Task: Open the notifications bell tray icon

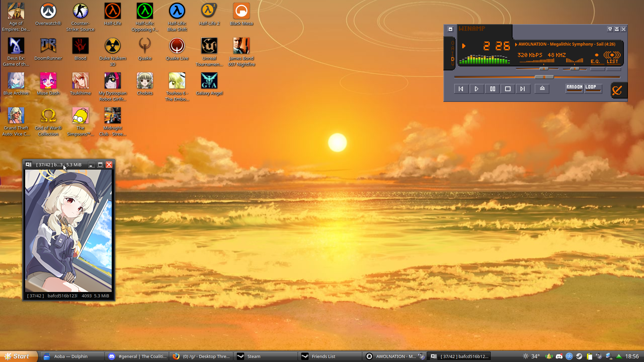Action: point(549,356)
